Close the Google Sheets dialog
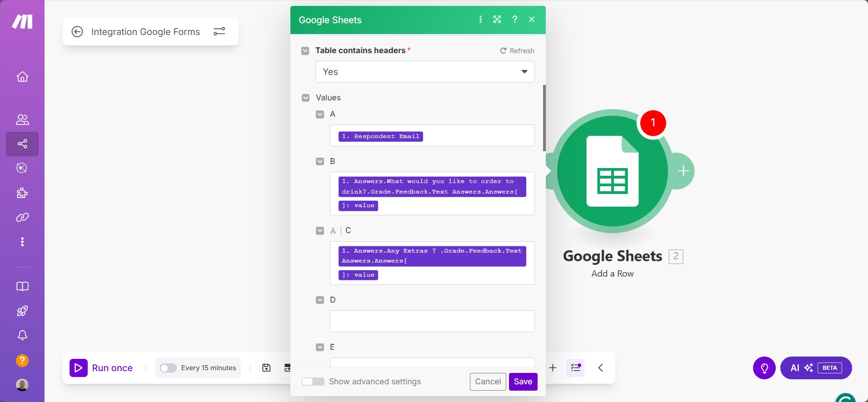Viewport: 868px width, 402px height. (532, 19)
